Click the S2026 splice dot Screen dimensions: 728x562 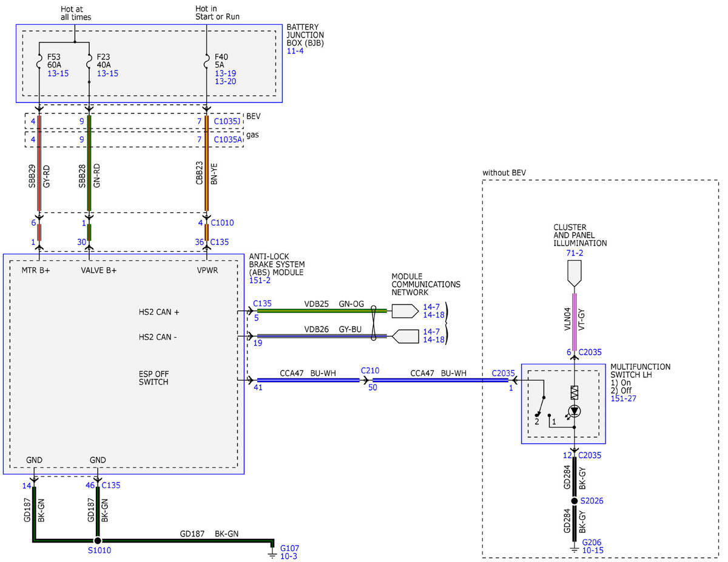point(575,501)
